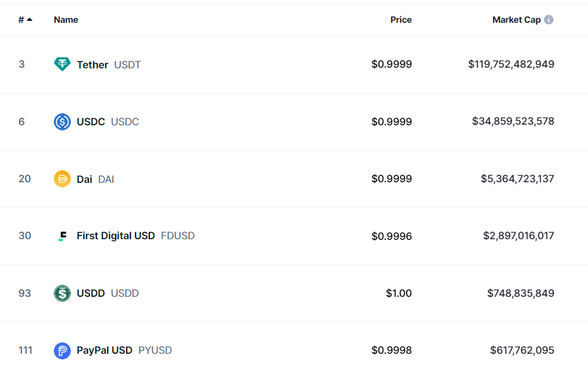Click USDD's $1.00 price value
This screenshot has height=374, width=588.
point(399,293)
